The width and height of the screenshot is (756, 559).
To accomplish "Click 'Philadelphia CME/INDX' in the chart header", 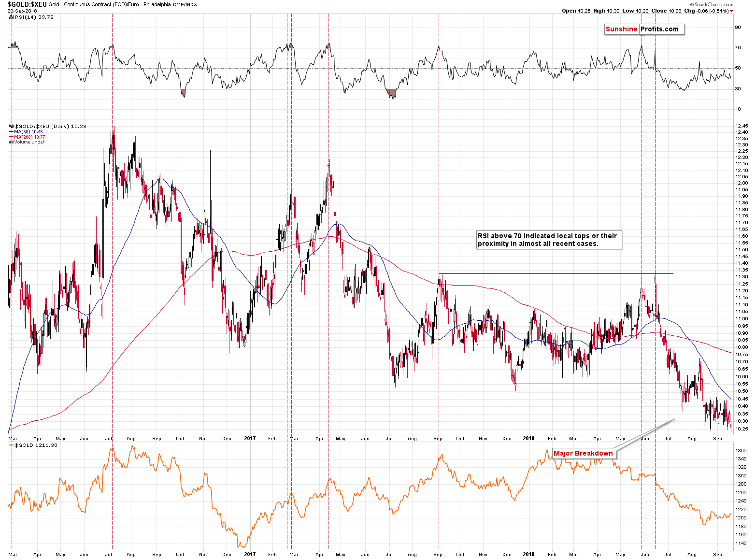I will (171, 4).
